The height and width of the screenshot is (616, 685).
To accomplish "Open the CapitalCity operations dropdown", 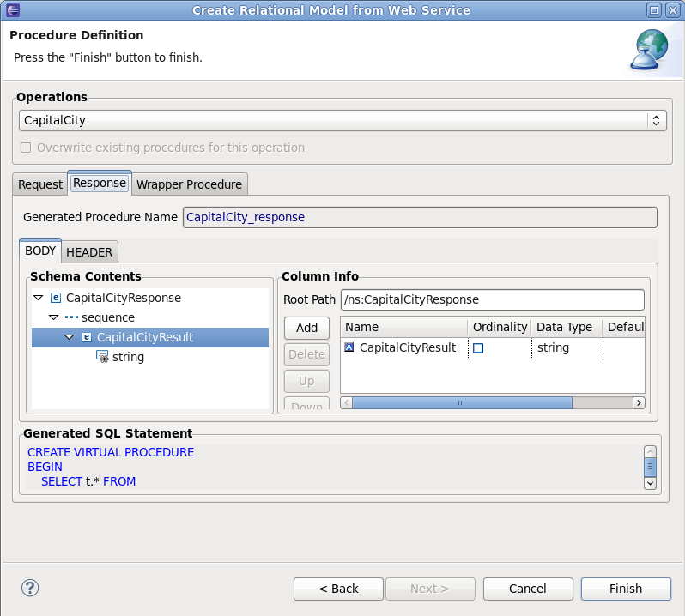I will point(656,121).
